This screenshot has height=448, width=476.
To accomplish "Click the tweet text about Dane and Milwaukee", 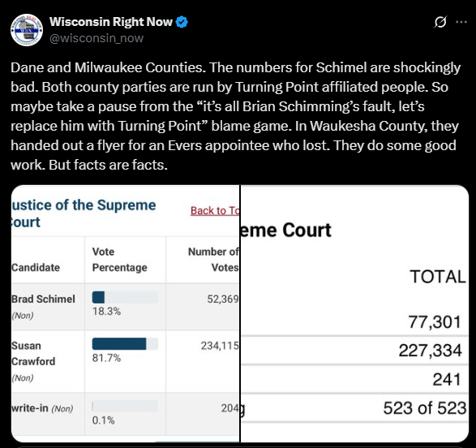I will click(x=236, y=116).
